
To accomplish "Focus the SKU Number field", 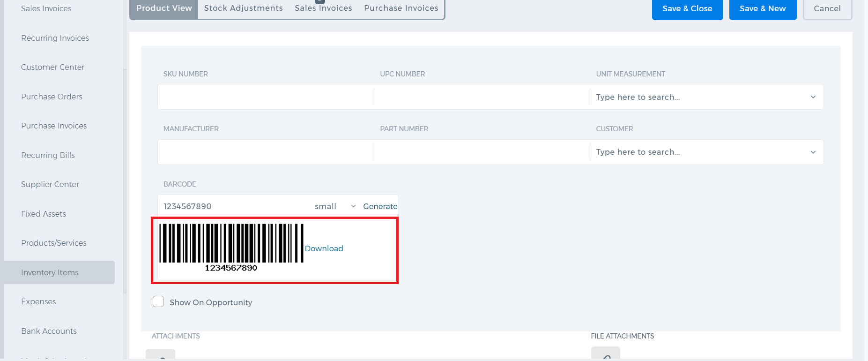I will click(x=266, y=97).
